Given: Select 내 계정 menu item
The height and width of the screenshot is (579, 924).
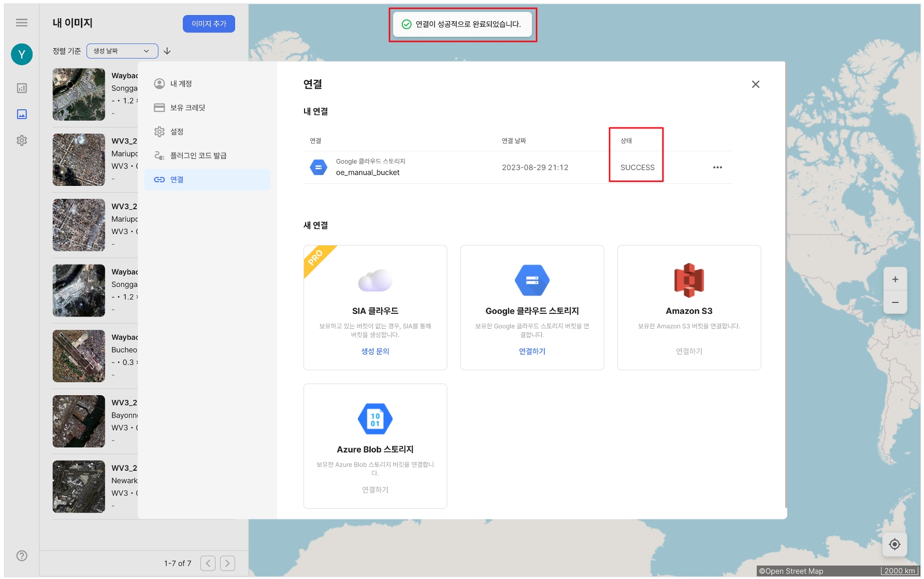Looking at the screenshot, I should (x=181, y=84).
